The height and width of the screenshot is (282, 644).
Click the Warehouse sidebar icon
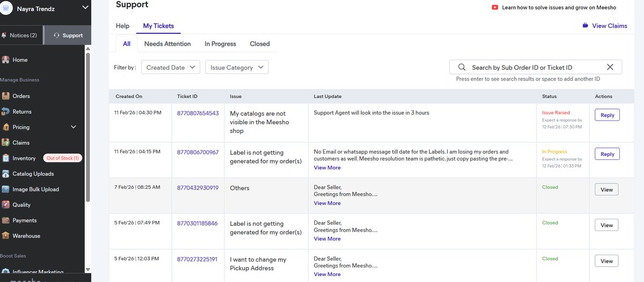5,236
